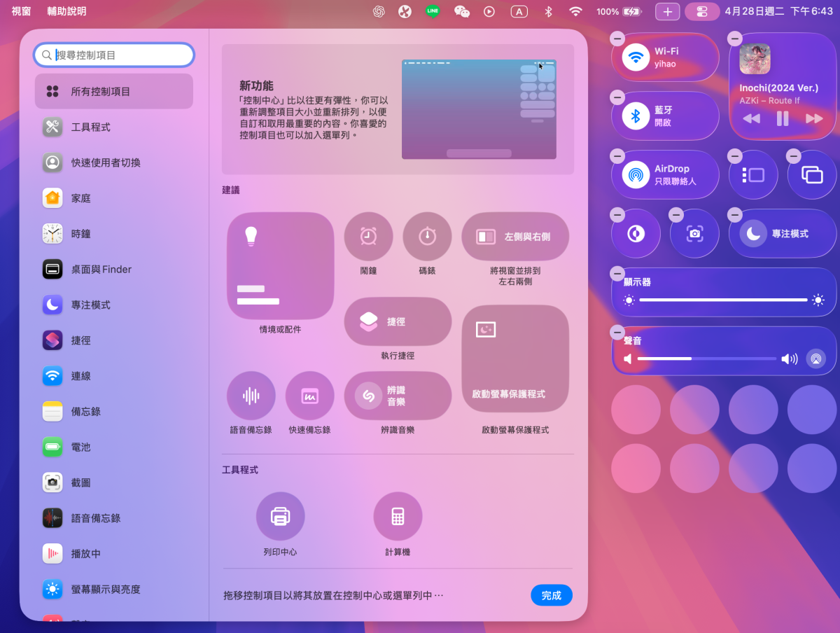
Task: Open the 視窗 menu
Action: [x=21, y=11]
